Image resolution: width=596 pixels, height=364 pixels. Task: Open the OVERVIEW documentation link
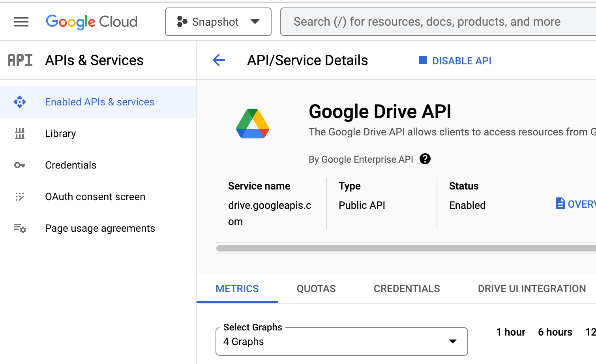pyautogui.click(x=576, y=204)
